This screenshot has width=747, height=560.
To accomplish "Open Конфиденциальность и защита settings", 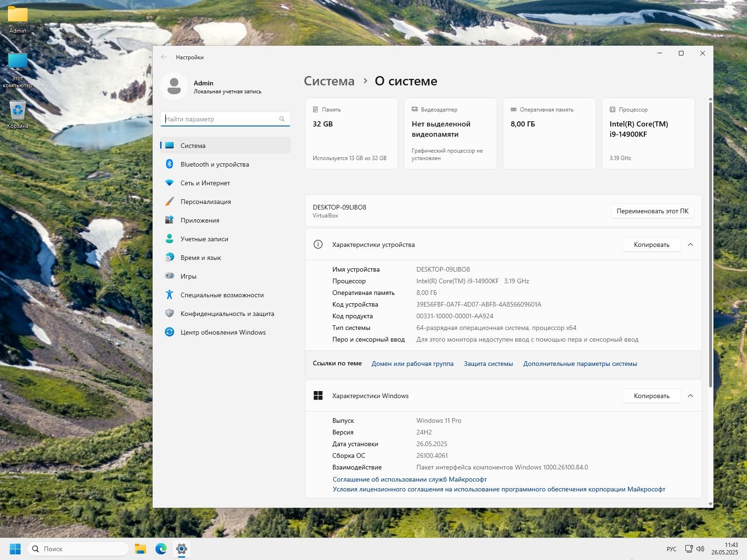I will coord(226,314).
